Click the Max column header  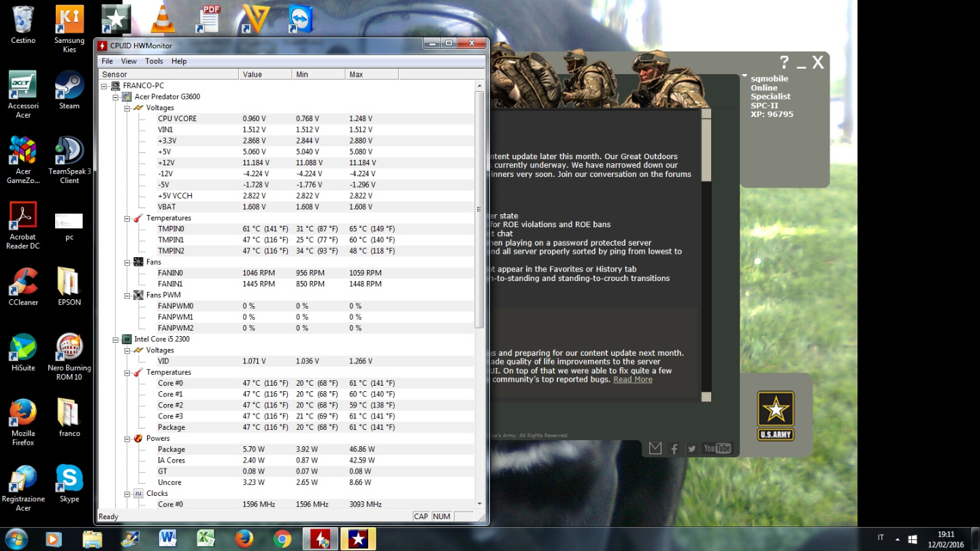coord(371,74)
